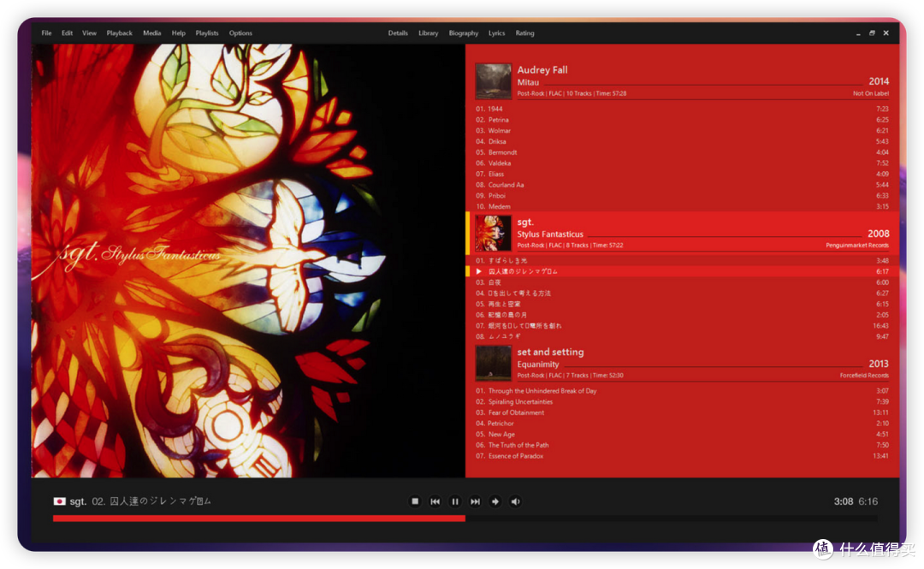Switch to the Rating tab
924x569 pixels.
[525, 33]
